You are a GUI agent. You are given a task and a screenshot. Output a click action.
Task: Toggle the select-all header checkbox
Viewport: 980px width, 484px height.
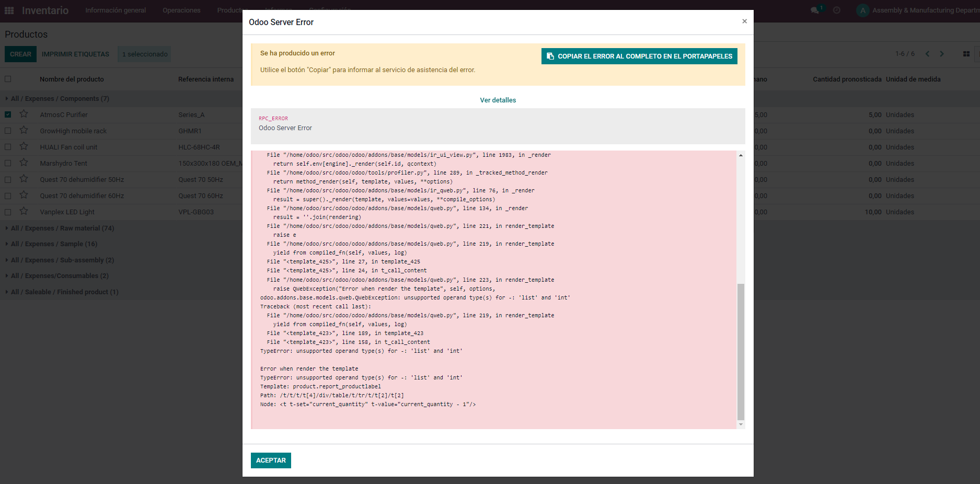coord(8,79)
